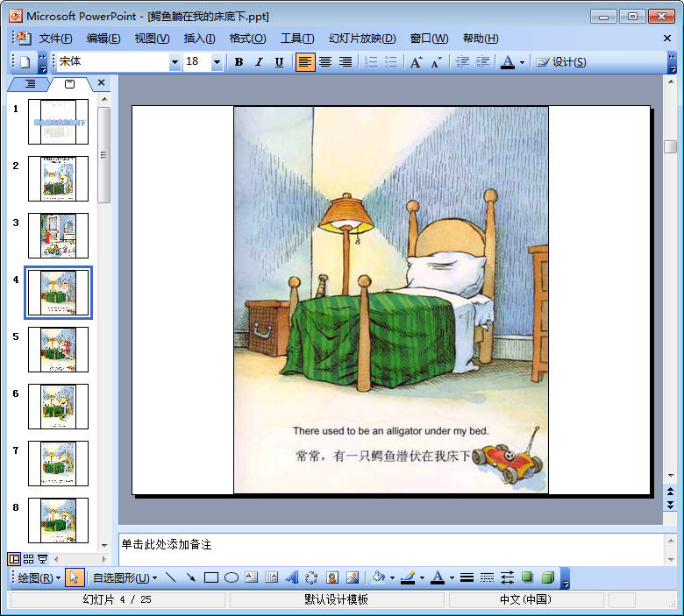Click the New document icon
Image resolution: width=684 pixels, height=616 pixels.
point(25,62)
